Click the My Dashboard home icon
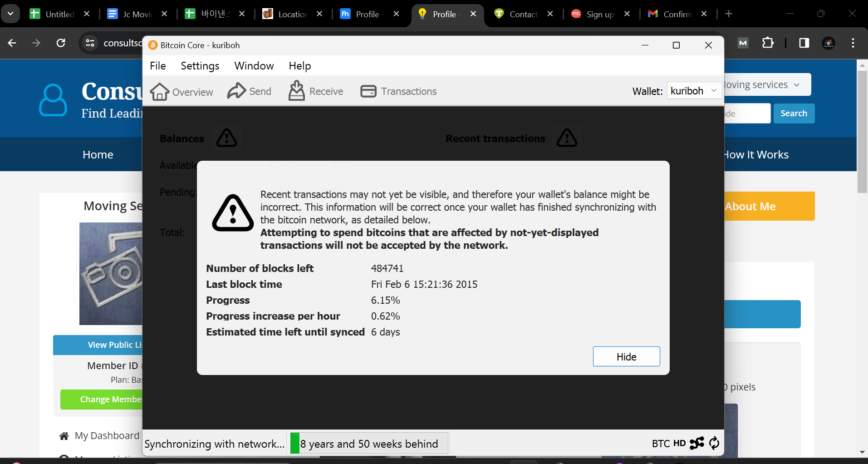This screenshot has height=464, width=868. (64, 436)
